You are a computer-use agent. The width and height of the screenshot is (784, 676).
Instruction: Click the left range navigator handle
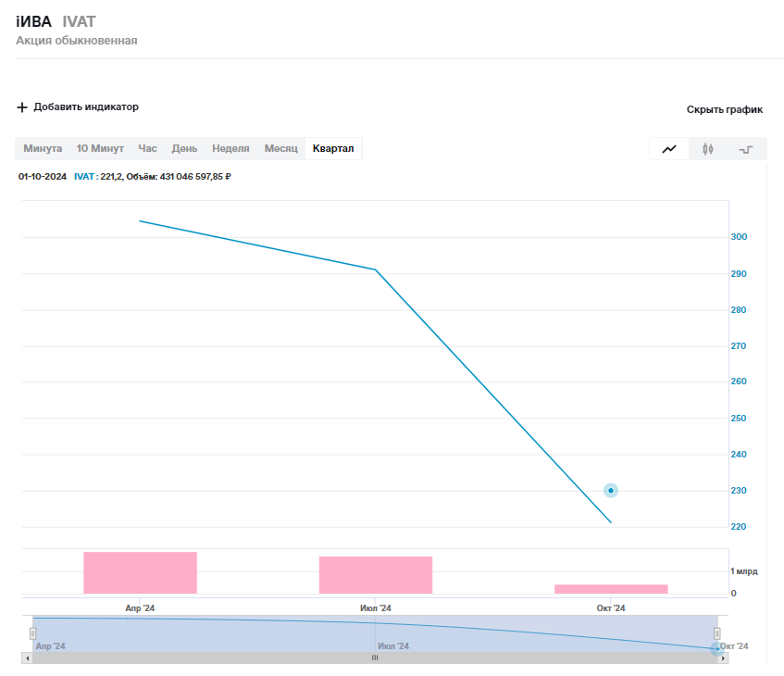(32, 633)
